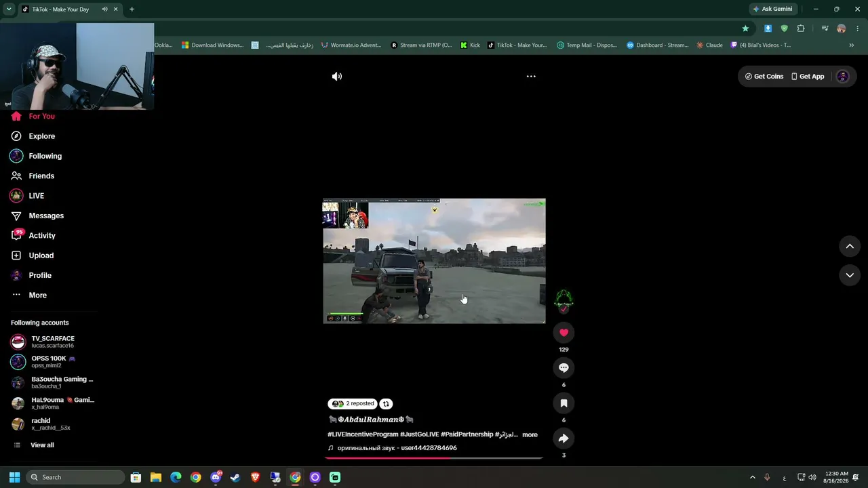Show hidden system tray icons
The image size is (868, 488).
coord(752,477)
